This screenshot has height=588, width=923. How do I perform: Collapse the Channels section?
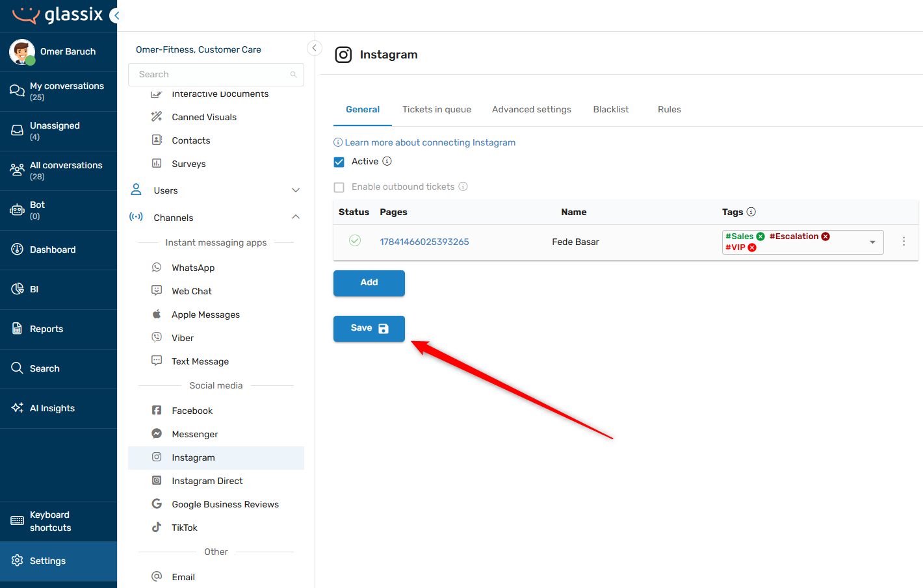[x=296, y=217]
